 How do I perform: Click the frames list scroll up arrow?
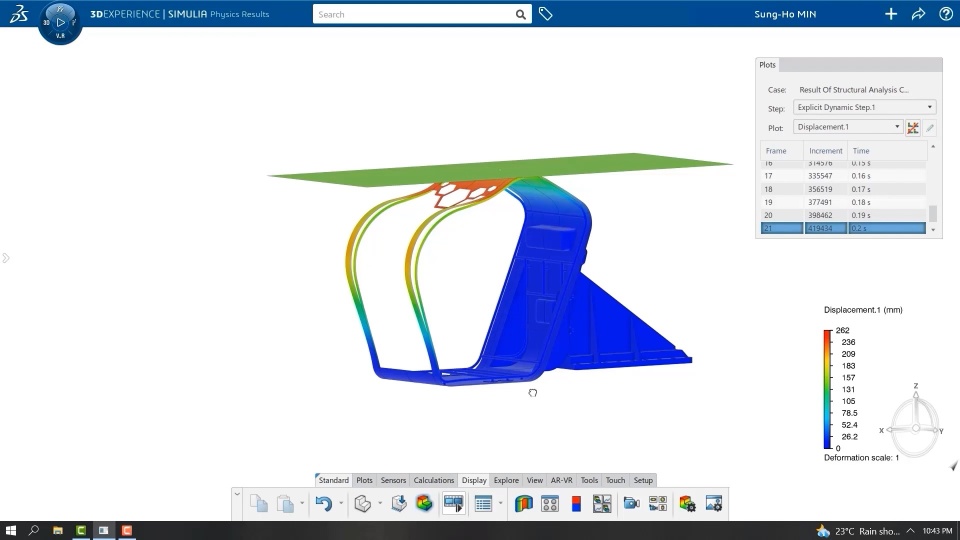tap(933, 146)
